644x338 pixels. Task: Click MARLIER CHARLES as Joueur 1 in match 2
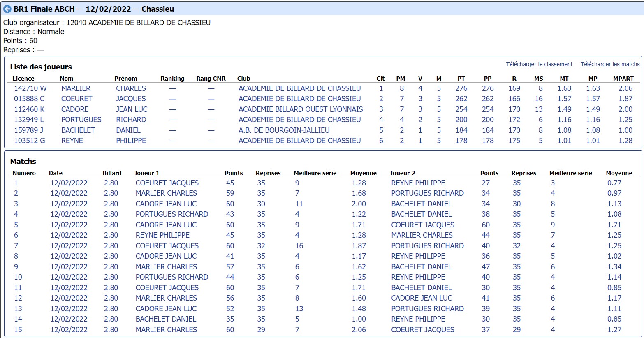tap(166, 193)
